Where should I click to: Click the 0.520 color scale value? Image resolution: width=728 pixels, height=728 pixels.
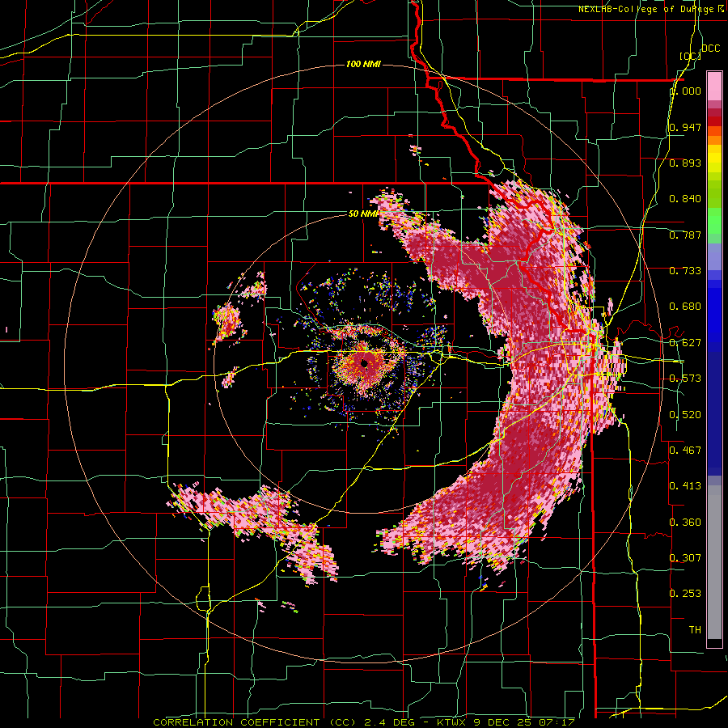click(x=685, y=414)
